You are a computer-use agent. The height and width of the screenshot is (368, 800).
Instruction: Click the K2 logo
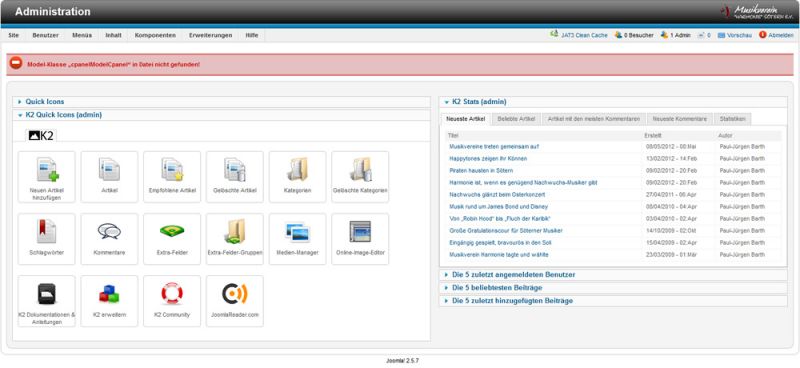pyautogui.click(x=41, y=135)
